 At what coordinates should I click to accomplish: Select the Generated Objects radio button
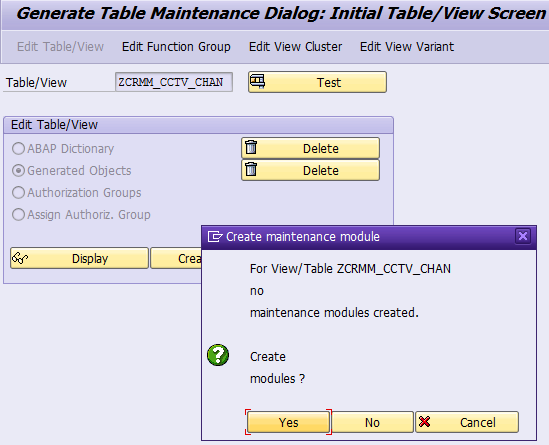18,171
